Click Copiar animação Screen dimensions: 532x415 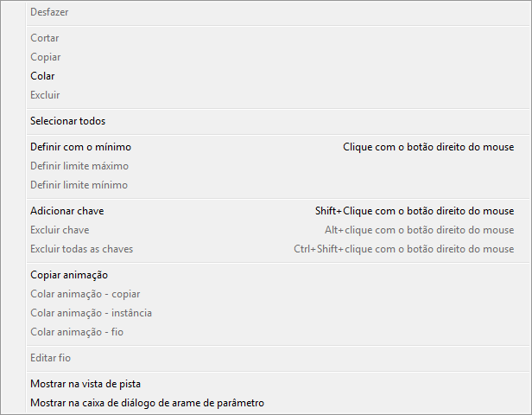69,275
